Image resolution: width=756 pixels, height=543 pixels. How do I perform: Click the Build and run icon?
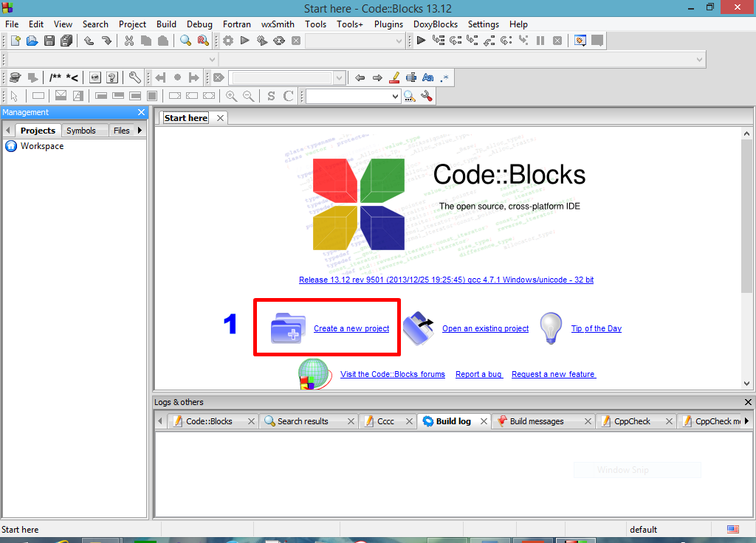click(262, 41)
